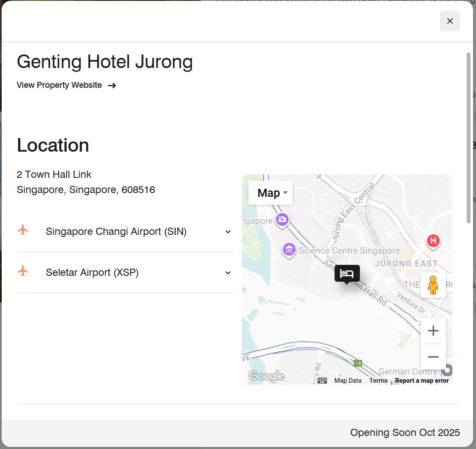The image size is (476, 449).
Task: Click the Google logo on map
Action: point(266,376)
